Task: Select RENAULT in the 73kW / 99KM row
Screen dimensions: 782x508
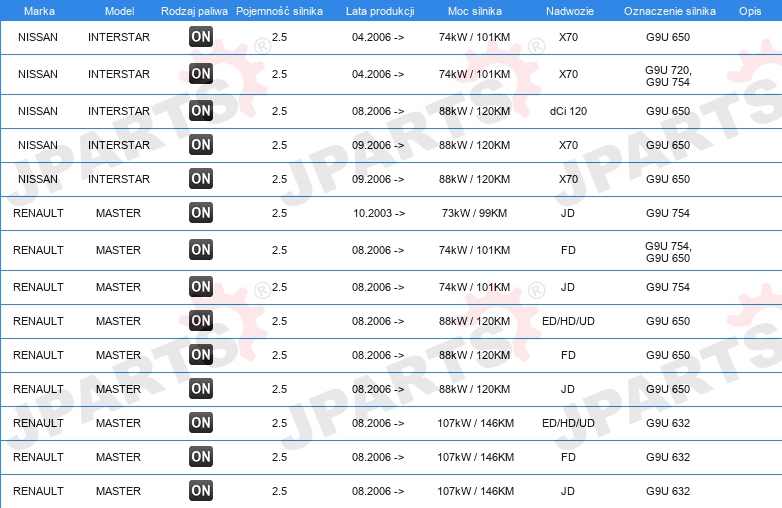Action: 38,213
